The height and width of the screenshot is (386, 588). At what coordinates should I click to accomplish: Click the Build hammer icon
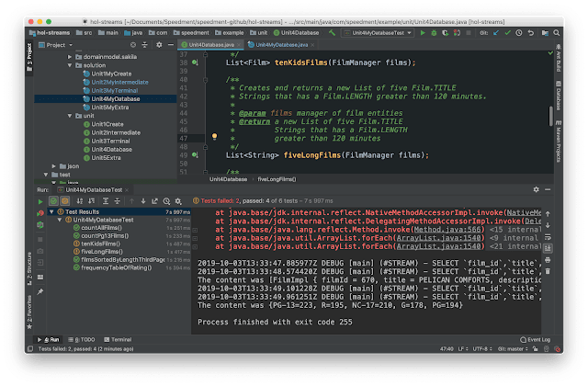click(x=333, y=33)
